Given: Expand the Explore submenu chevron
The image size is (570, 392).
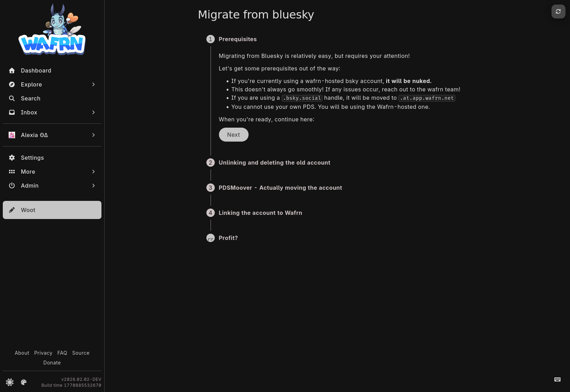Looking at the screenshot, I should [93, 84].
